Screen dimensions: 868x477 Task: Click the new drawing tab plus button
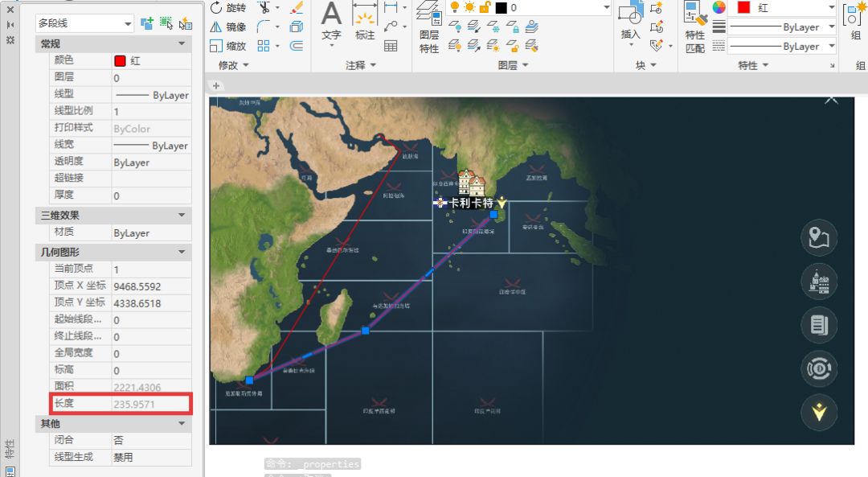coord(216,85)
